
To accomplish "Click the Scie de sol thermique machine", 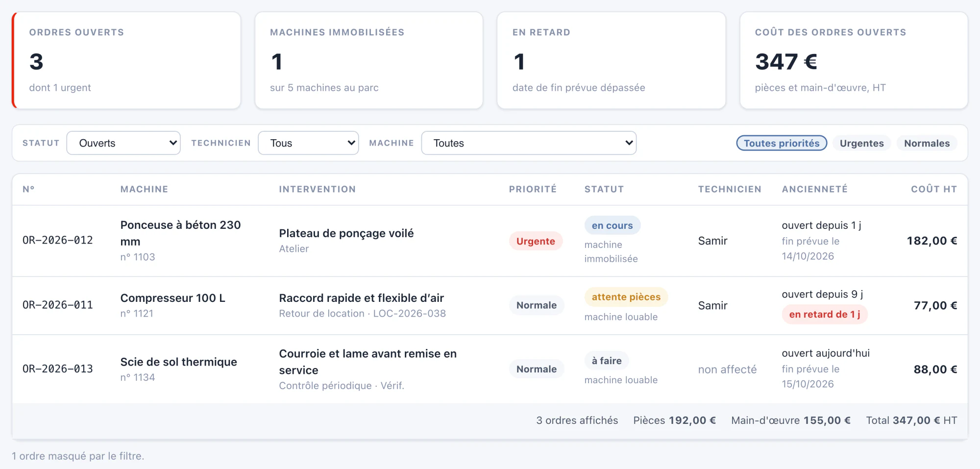I will 179,362.
